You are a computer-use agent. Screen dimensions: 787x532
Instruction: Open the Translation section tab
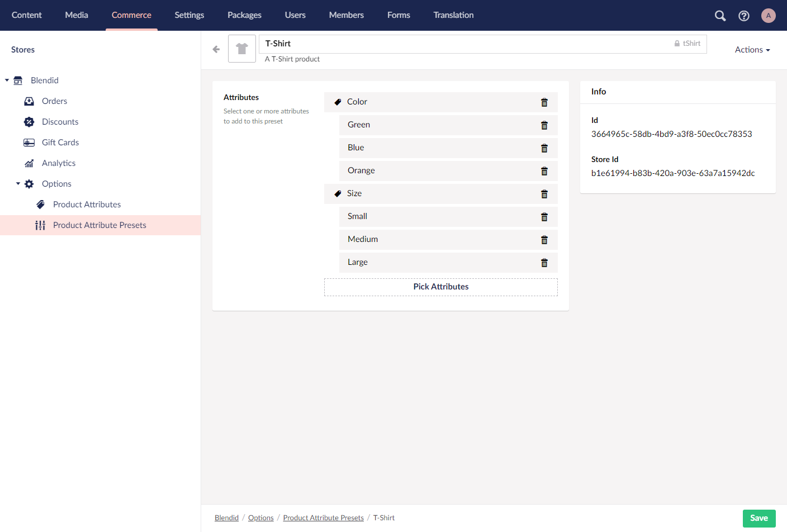[x=453, y=15]
